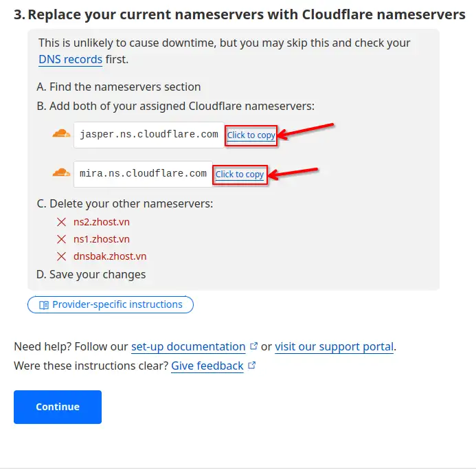
Task: Visit our support portal link
Action: point(334,347)
